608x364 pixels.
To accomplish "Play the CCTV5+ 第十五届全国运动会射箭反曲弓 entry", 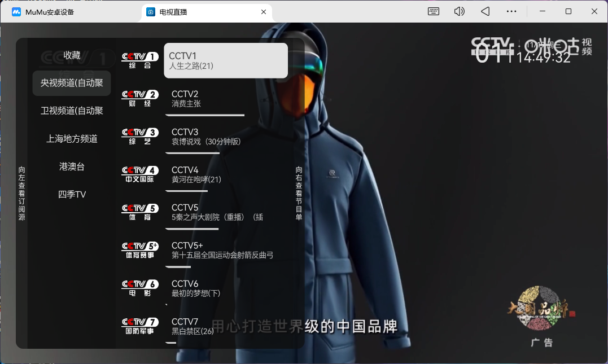I will pyautogui.click(x=226, y=251).
